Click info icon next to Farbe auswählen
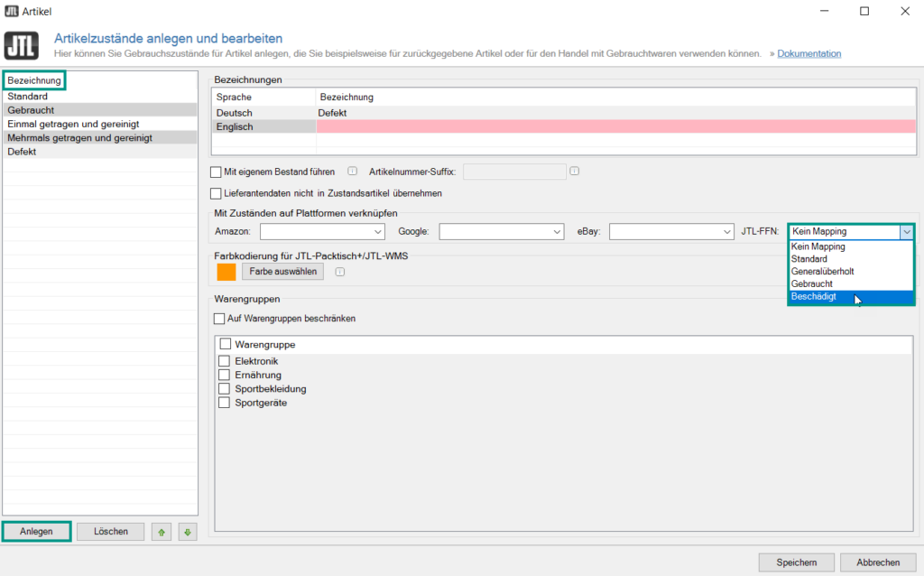Screen dimensions: 924x576 pyautogui.click(x=339, y=272)
